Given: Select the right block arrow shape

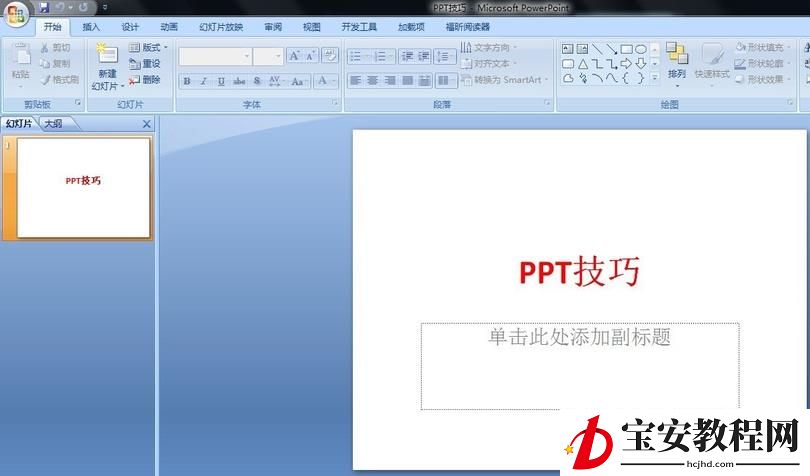Looking at the screenshot, I should 626,64.
